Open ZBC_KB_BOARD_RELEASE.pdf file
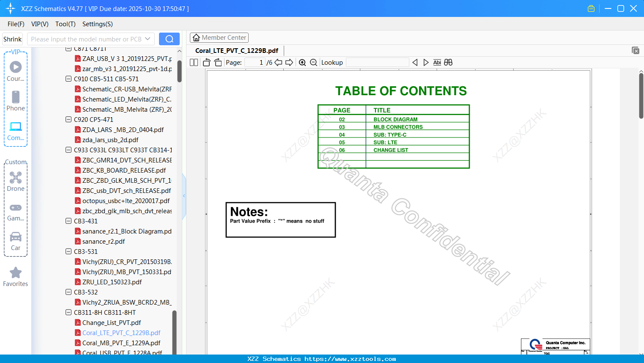 pyautogui.click(x=124, y=170)
